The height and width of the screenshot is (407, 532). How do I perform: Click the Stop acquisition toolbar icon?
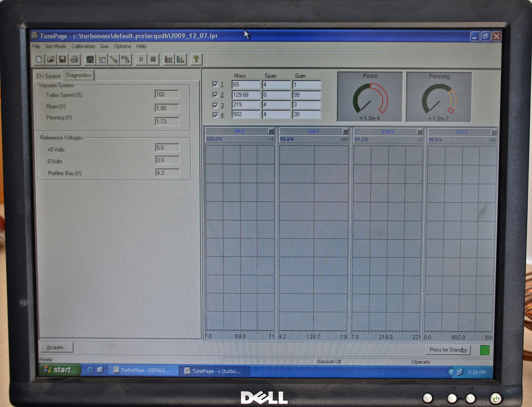point(153,59)
